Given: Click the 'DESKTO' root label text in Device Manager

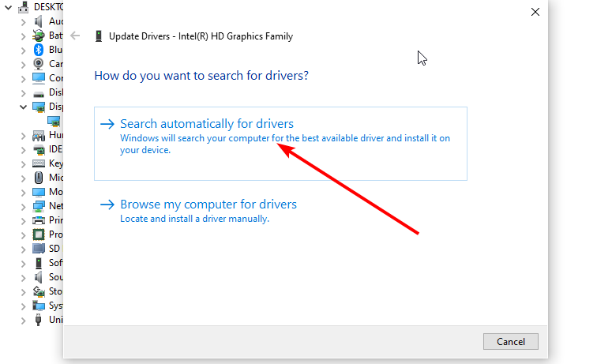Looking at the screenshot, I should tap(48, 7).
